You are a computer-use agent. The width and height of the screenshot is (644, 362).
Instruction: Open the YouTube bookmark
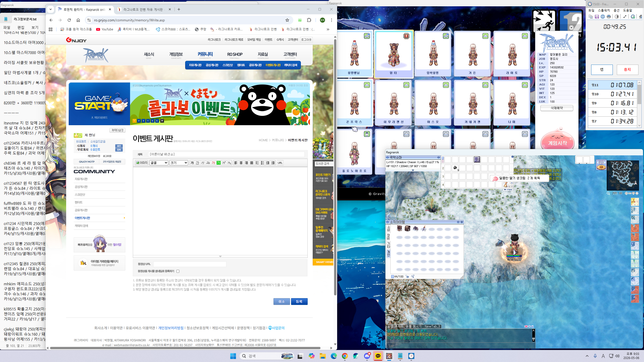[105, 29]
